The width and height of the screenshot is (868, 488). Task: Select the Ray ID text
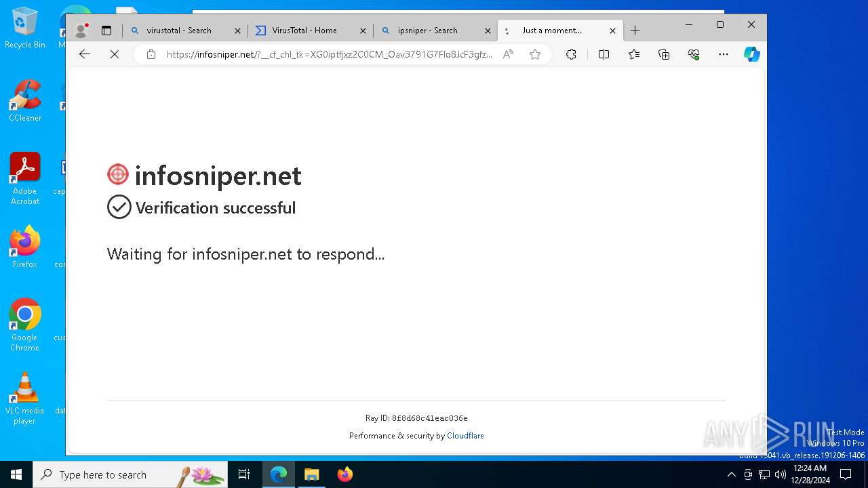pyautogui.click(x=416, y=418)
